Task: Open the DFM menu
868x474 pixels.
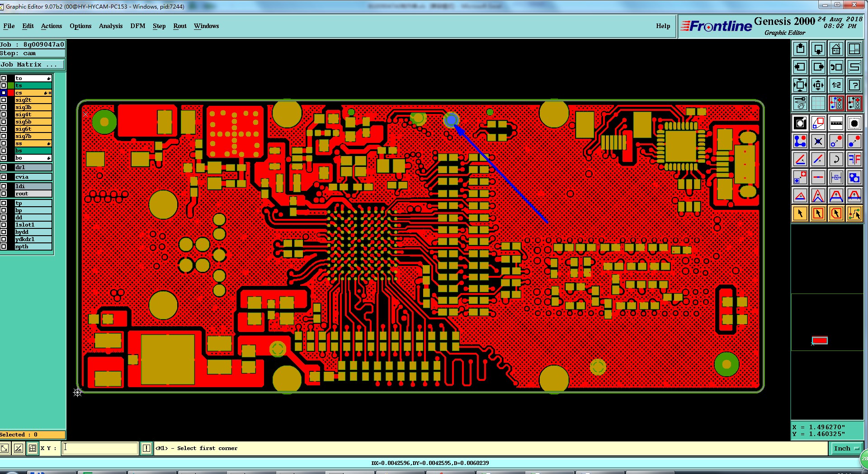Action: (x=138, y=26)
